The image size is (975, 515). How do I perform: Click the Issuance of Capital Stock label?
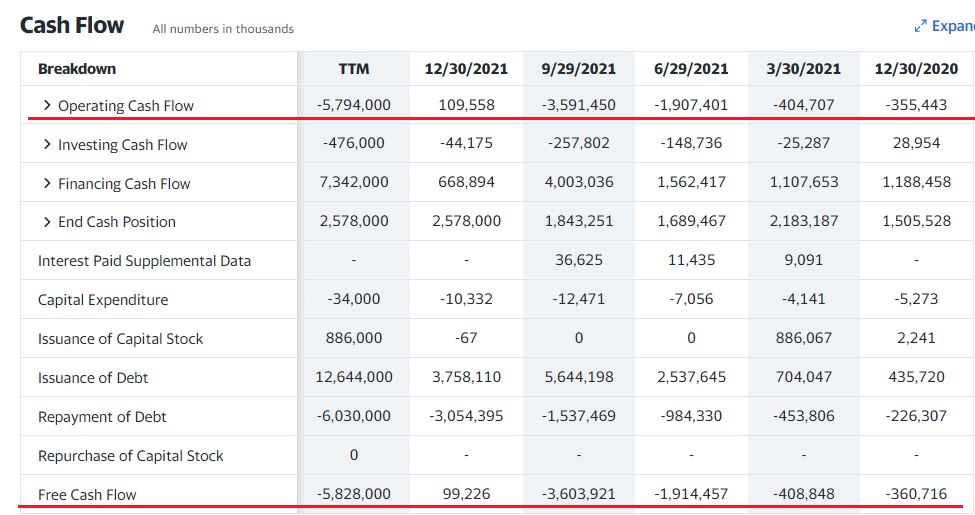[x=121, y=338]
